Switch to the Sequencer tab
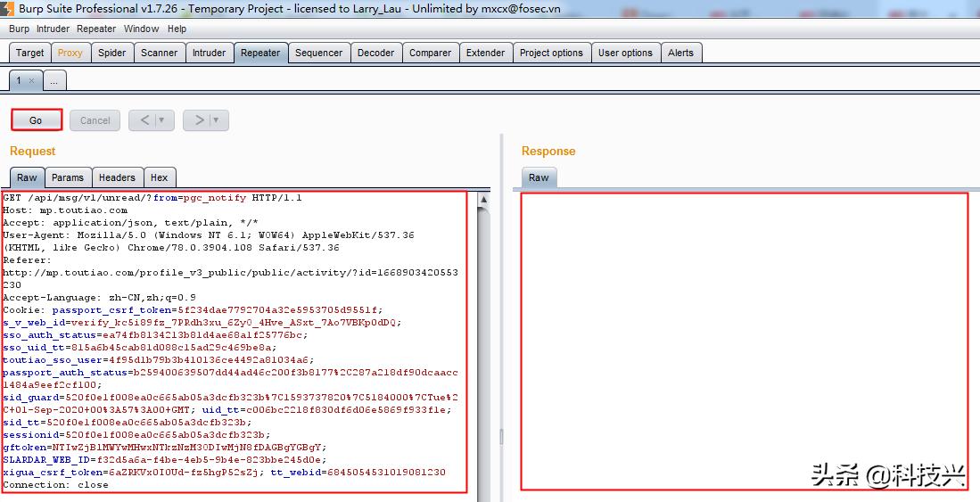The height and width of the screenshot is (502, 980). pyautogui.click(x=318, y=53)
